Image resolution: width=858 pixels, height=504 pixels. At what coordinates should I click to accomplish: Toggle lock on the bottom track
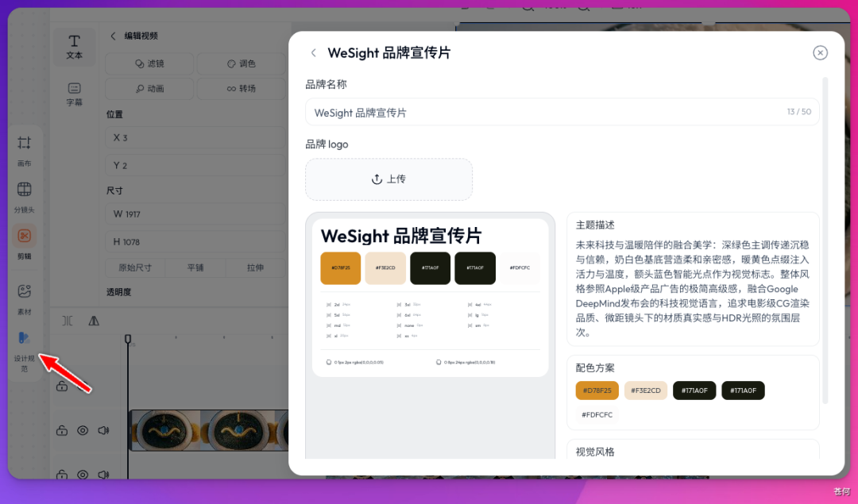tap(62, 475)
